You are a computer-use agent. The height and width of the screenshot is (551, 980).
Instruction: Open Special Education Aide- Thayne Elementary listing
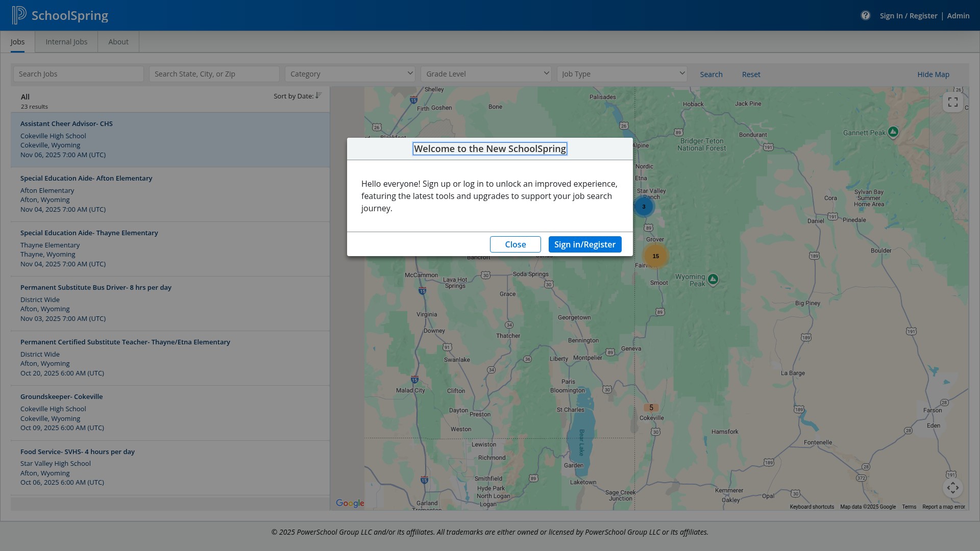[170, 248]
